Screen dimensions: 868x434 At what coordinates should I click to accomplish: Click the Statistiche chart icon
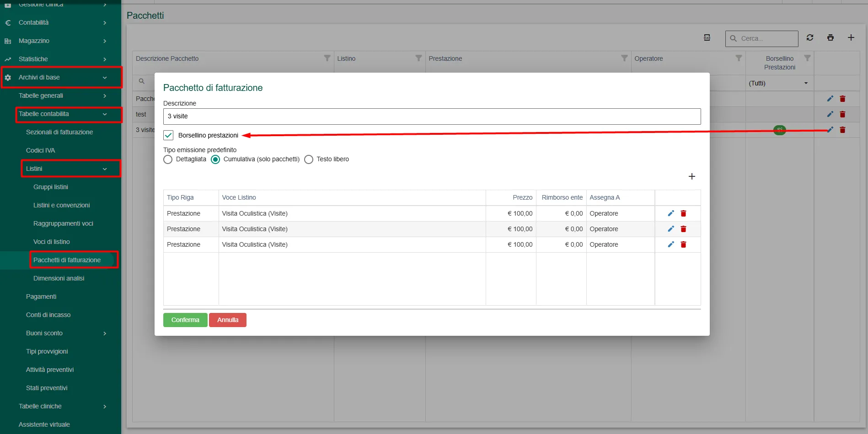[x=8, y=59]
